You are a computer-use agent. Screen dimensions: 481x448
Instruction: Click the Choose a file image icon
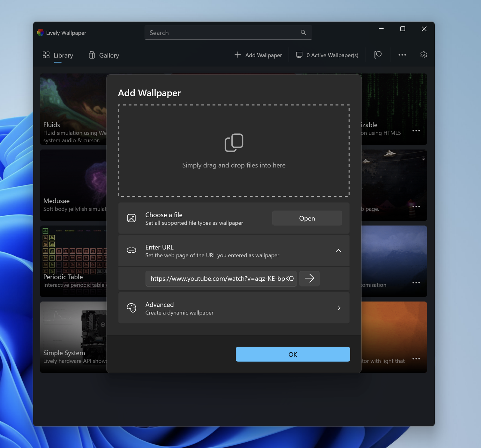click(131, 218)
